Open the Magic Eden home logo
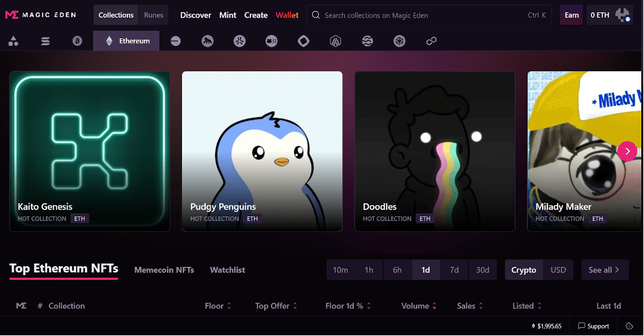This screenshot has height=336, width=644. tap(40, 15)
